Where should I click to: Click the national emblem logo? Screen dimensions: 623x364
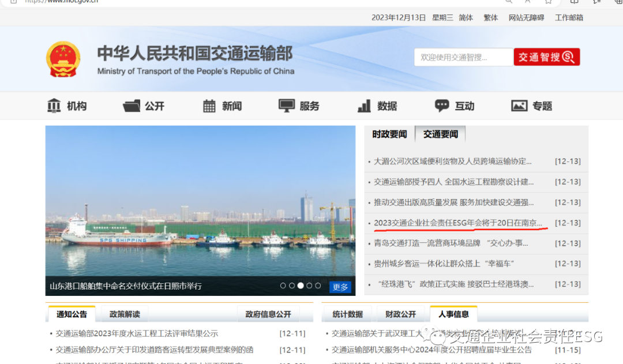click(63, 59)
